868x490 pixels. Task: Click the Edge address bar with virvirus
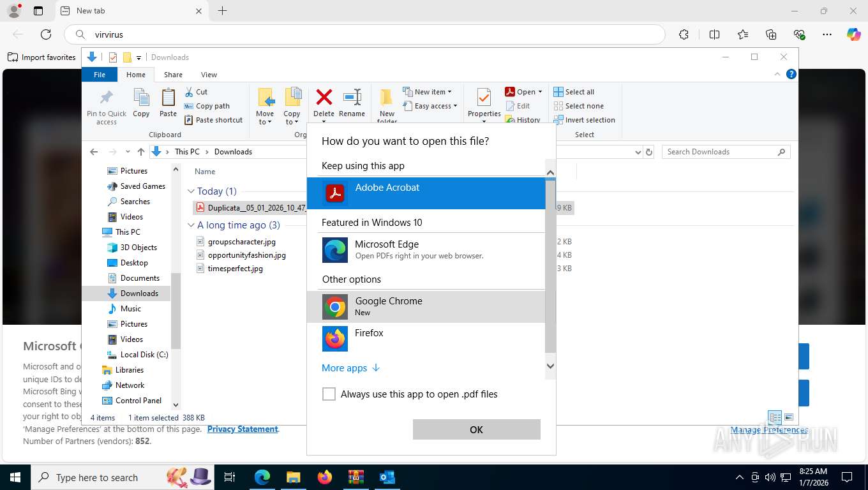[x=364, y=34]
